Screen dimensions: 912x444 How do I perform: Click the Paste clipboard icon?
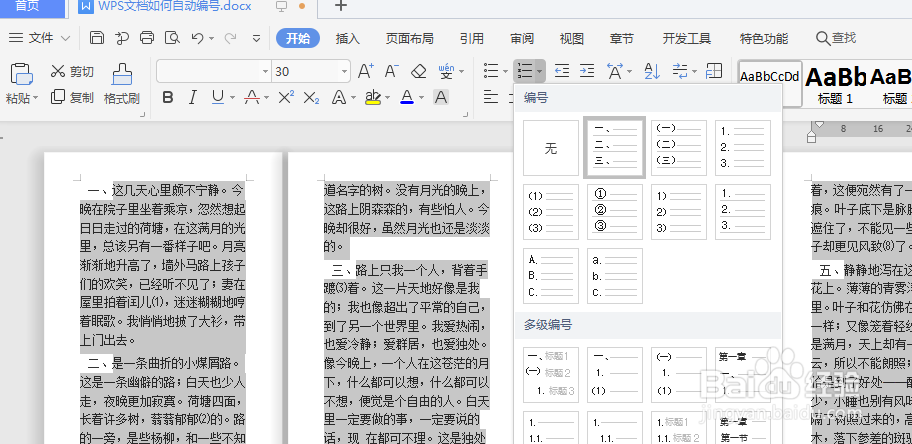pos(22,74)
